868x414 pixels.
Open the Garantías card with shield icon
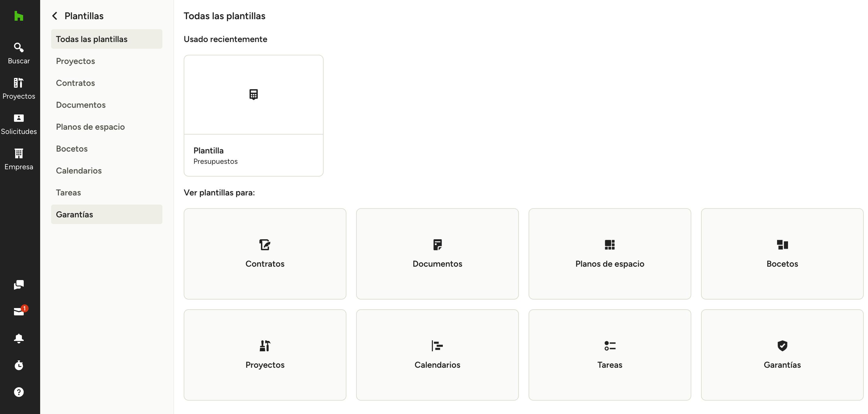(782, 355)
